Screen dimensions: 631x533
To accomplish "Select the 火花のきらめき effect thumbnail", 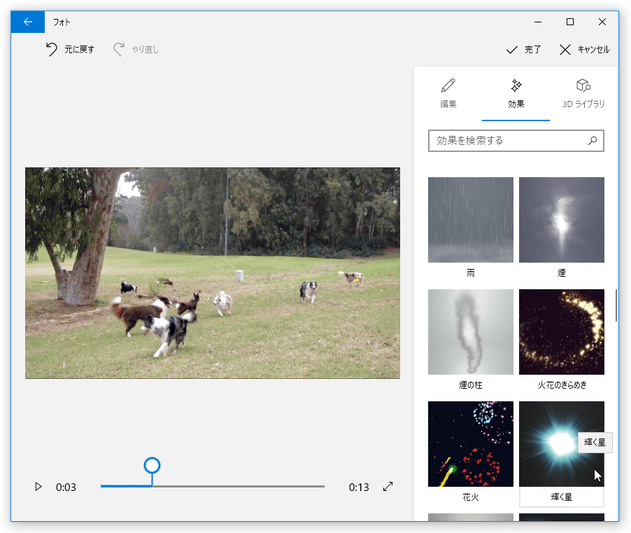I will 561,332.
